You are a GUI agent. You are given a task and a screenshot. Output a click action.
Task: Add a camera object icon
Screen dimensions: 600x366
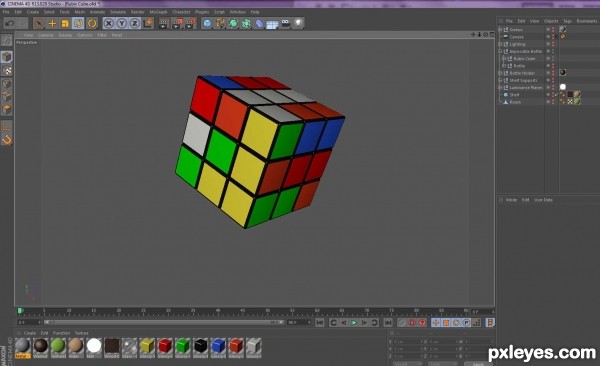click(x=285, y=24)
